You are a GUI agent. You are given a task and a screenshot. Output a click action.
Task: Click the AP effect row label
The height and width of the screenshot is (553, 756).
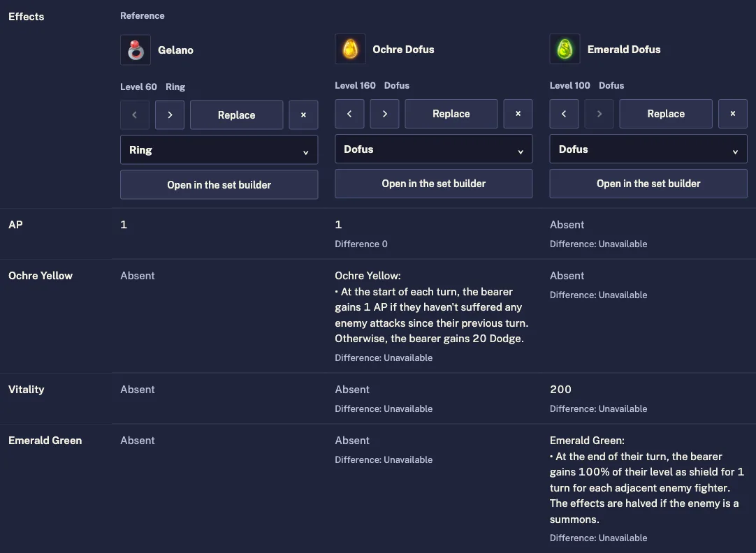click(15, 224)
